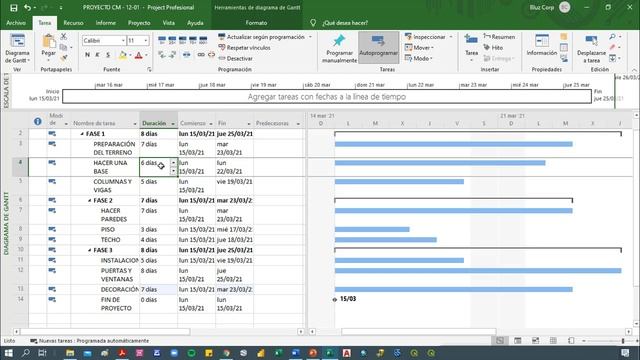The image size is (640, 360).
Task: Open the Mover dropdown menu
Action: click(x=419, y=48)
